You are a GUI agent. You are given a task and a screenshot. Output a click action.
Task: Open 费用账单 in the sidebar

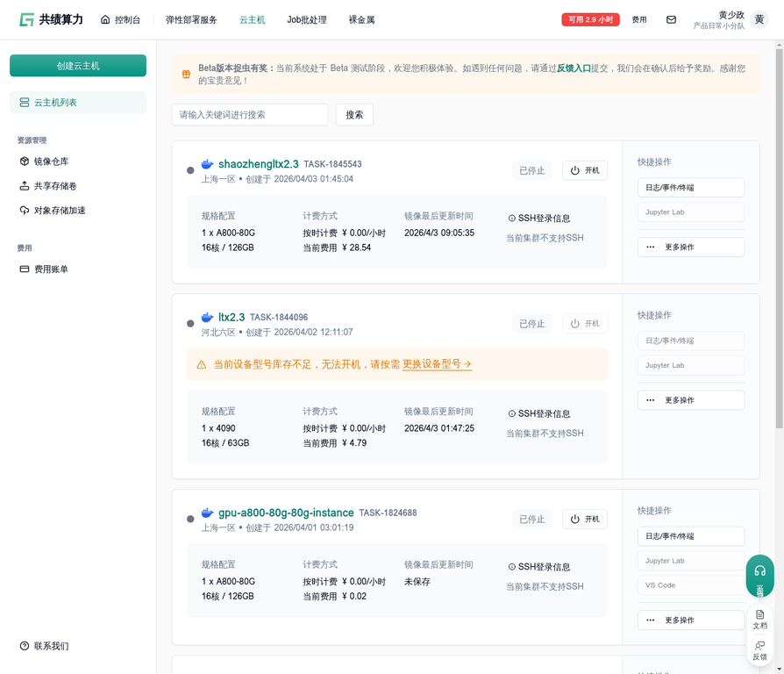point(51,269)
